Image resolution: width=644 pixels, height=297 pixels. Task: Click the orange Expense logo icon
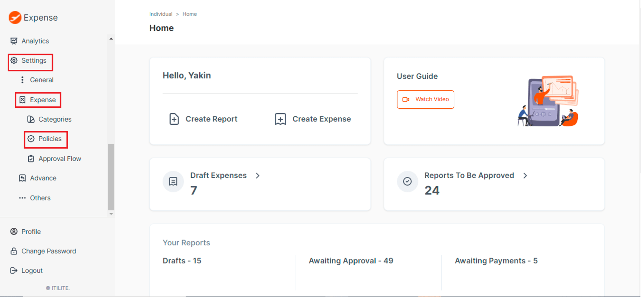coord(15,17)
